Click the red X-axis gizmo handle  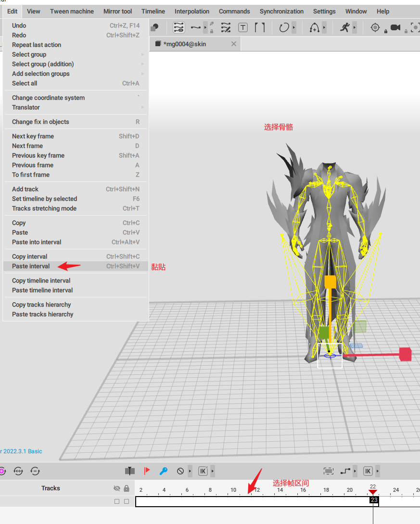coord(405,354)
